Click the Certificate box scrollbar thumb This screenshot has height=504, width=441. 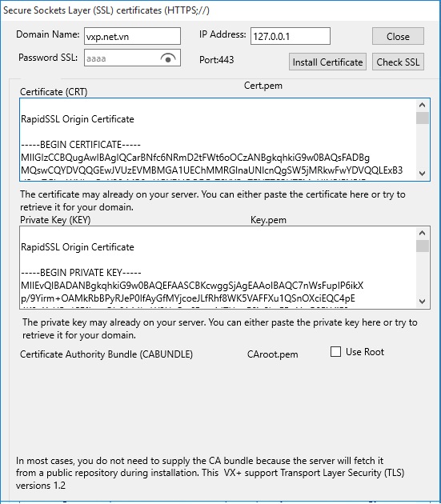(x=423, y=118)
